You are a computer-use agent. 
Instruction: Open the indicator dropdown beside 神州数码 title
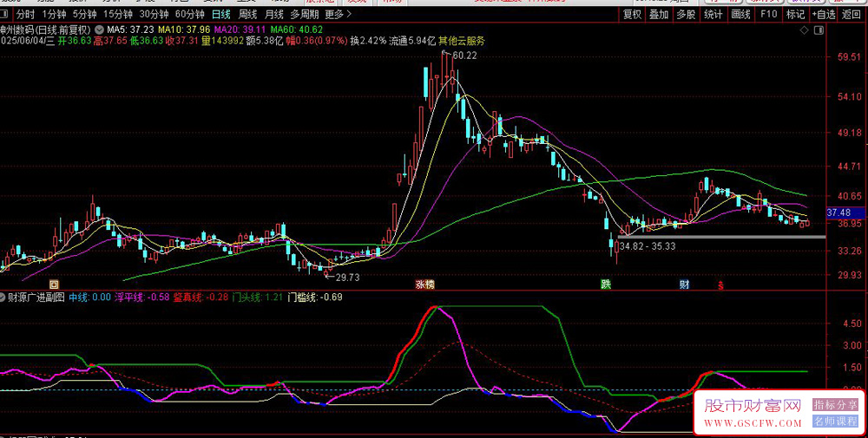99,29
